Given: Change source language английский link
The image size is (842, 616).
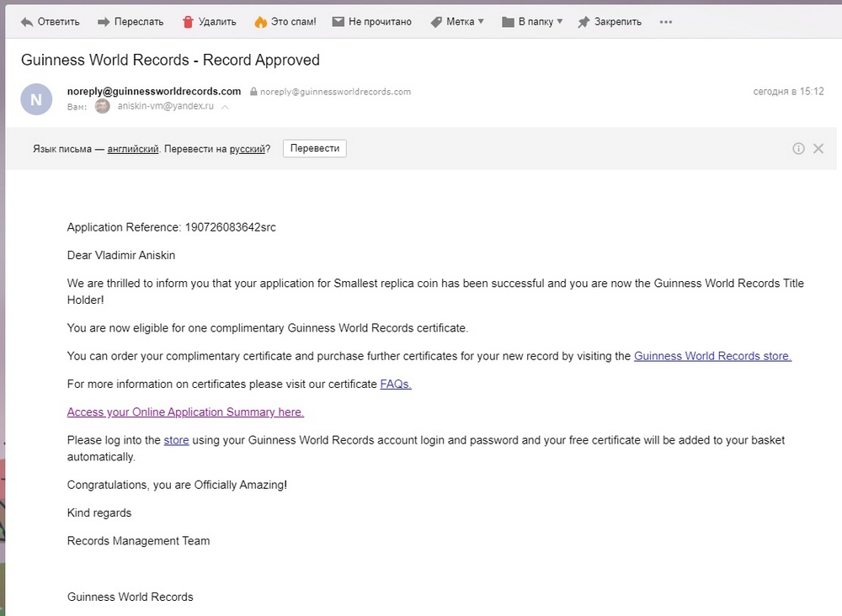Looking at the screenshot, I should pos(133,149).
